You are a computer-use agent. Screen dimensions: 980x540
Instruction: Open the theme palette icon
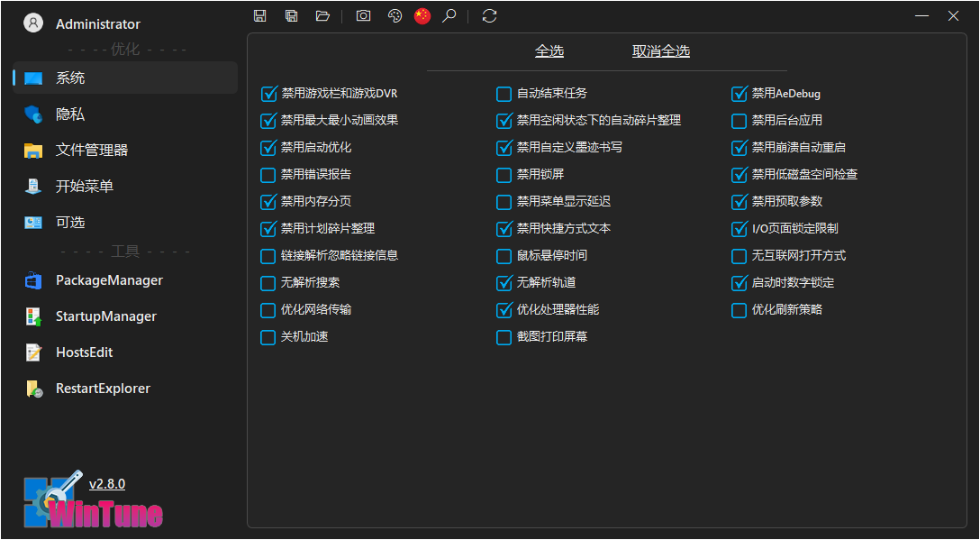pyautogui.click(x=395, y=15)
